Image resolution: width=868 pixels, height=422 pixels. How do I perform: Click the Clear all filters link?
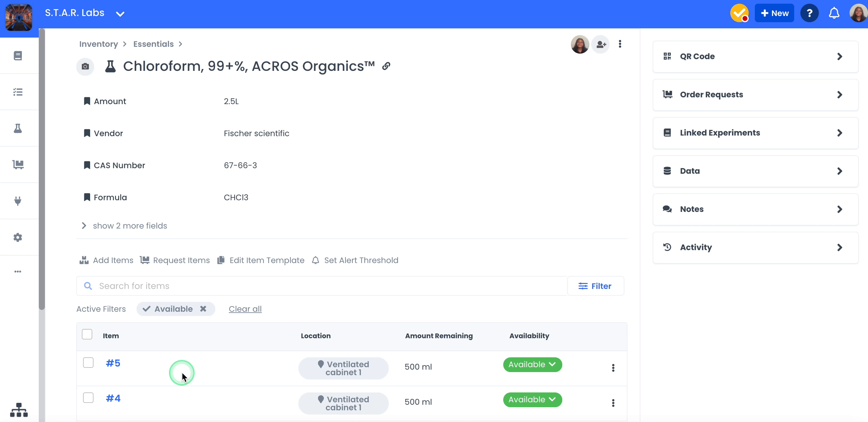point(245,309)
